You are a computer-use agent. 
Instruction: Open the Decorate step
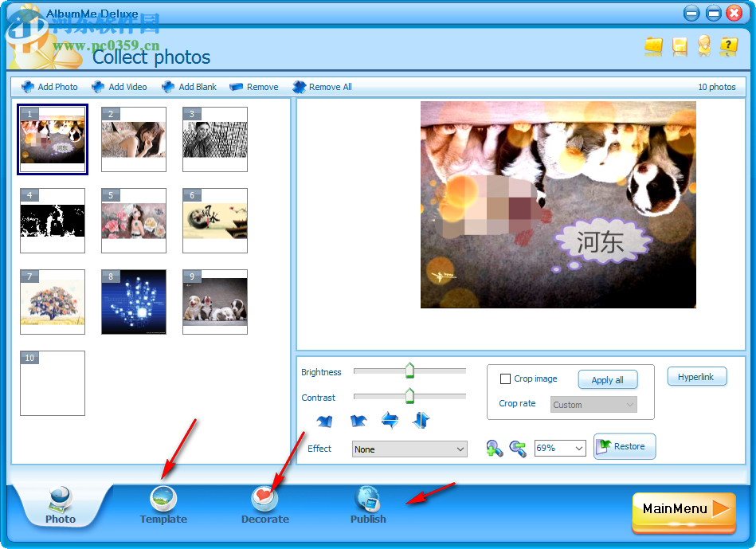coord(265,506)
